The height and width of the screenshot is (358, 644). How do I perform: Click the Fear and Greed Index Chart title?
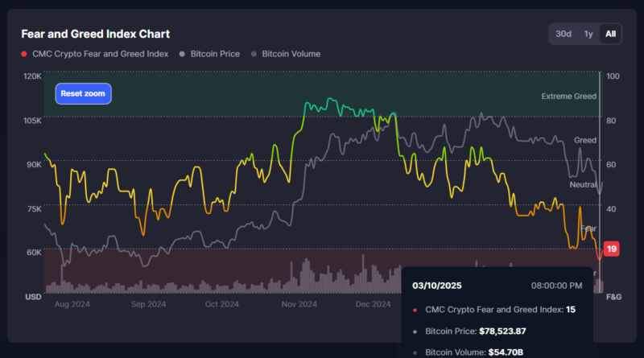click(x=95, y=34)
